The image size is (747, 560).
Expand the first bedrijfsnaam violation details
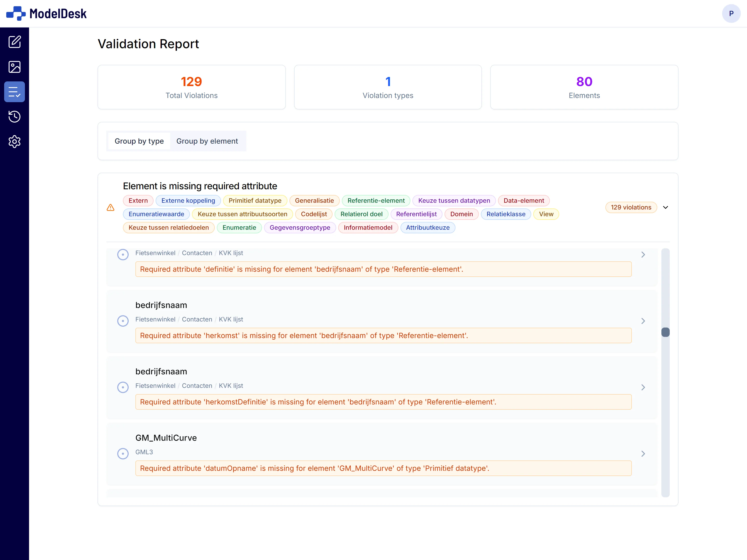(643, 321)
